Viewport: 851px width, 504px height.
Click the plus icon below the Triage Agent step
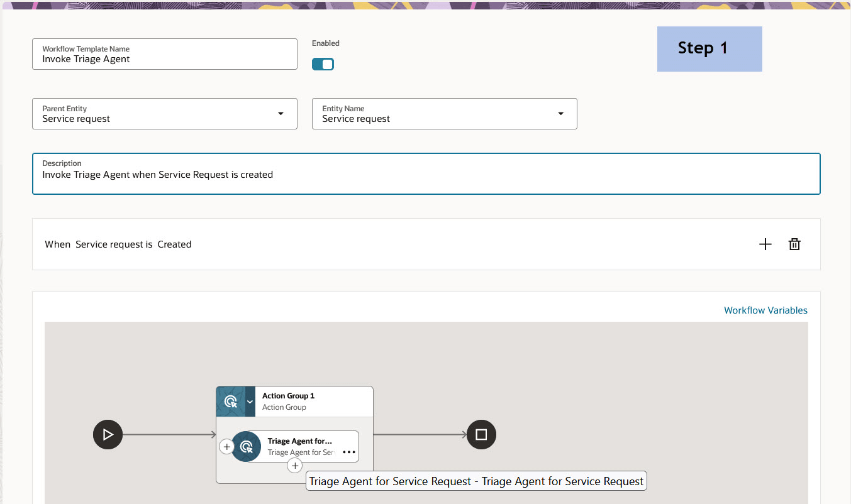tap(295, 465)
